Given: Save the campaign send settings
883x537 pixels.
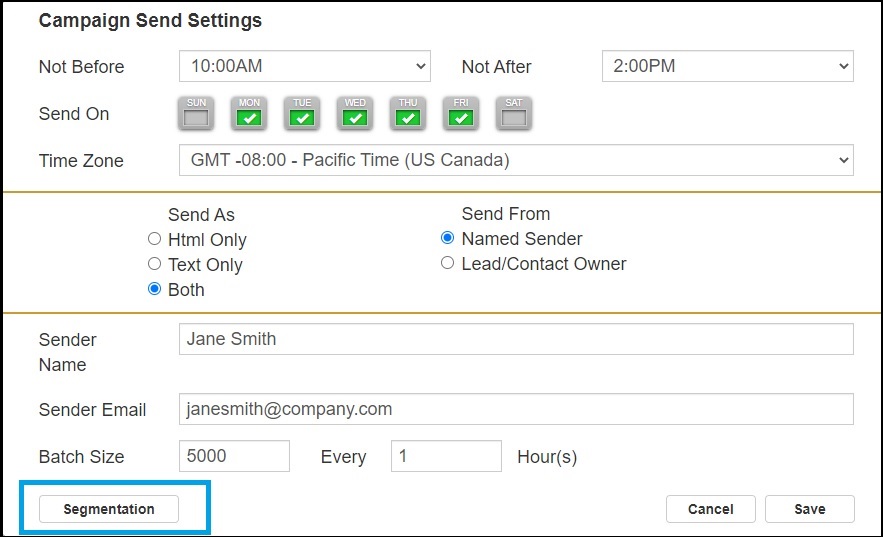Looking at the screenshot, I should [809, 509].
